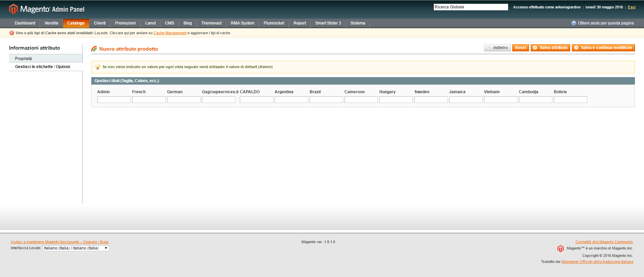This screenshot has width=644, height=277.
Task: Select Gestisci le etichette / Opzioni tab
Action: coord(46,67)
